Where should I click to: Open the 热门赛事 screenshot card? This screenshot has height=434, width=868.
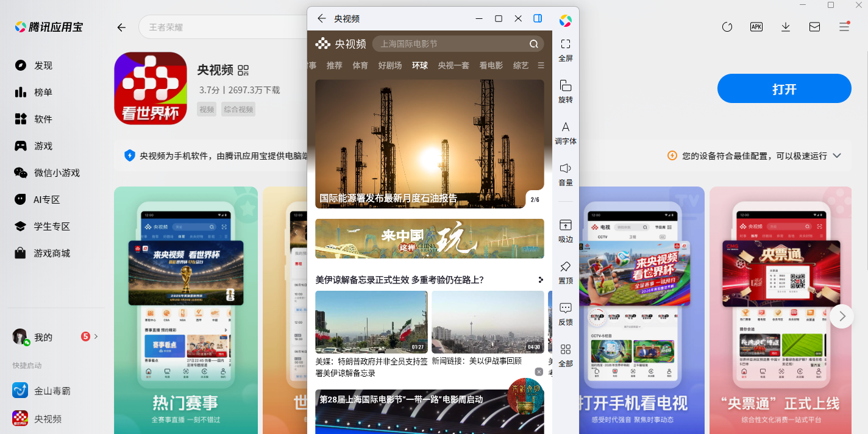click(186, 310)
